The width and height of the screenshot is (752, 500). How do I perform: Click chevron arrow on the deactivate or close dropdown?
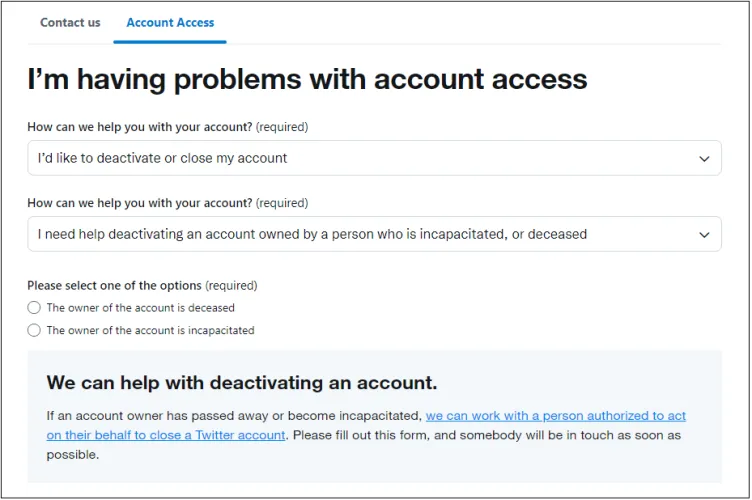[704, 159]
